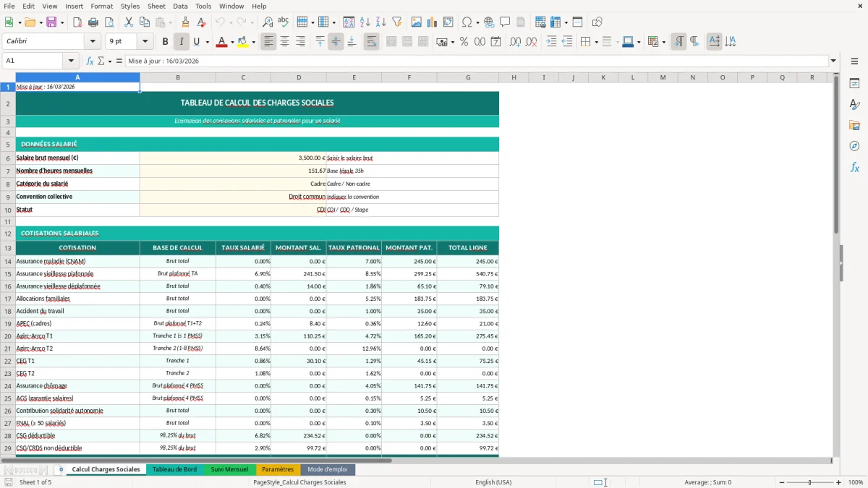Open Find & Replace icon
This screenshot has height=488, width=868.
click(x=268, y=22)
